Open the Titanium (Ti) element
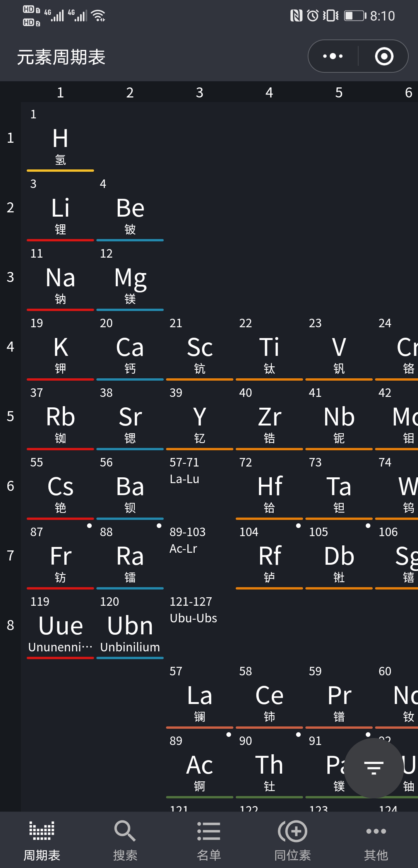 click(x=269, y=348)
